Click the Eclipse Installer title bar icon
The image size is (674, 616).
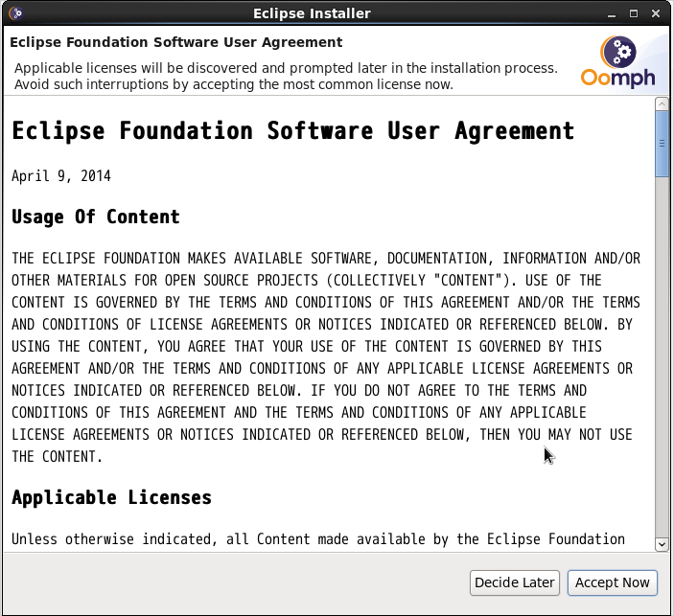tap(16, 13)
